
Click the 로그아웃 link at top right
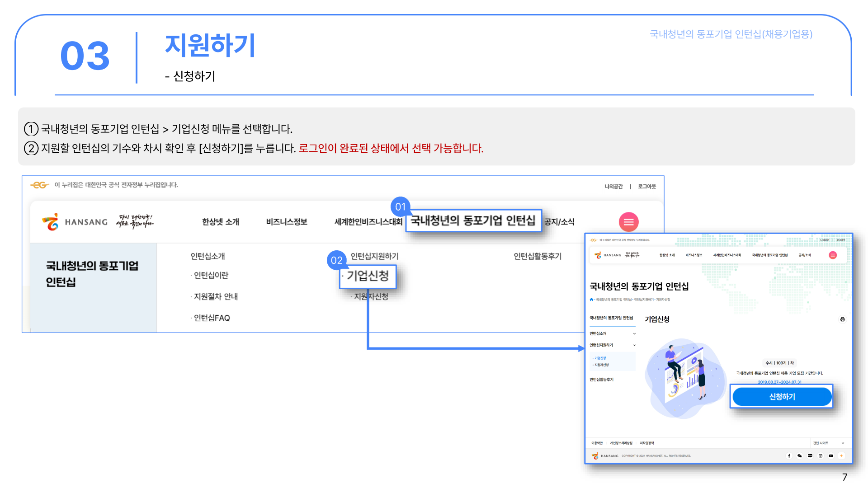point(646,187)
